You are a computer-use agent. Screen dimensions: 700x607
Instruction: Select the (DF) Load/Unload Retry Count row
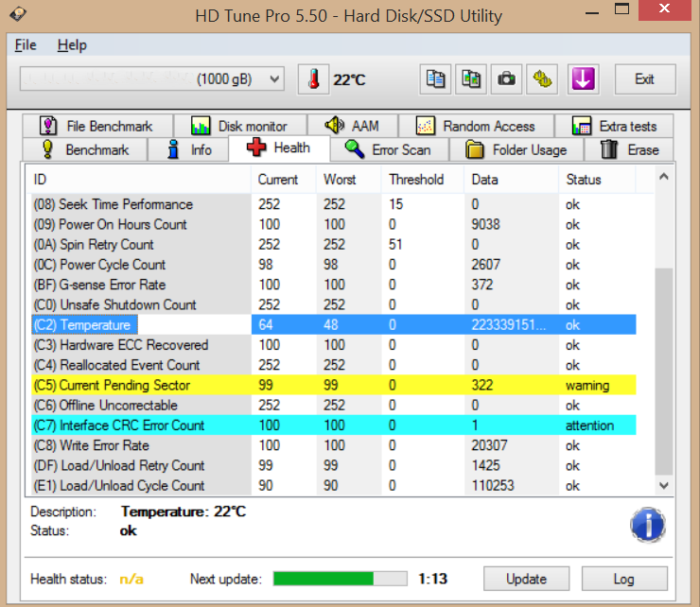coord(334,465)
